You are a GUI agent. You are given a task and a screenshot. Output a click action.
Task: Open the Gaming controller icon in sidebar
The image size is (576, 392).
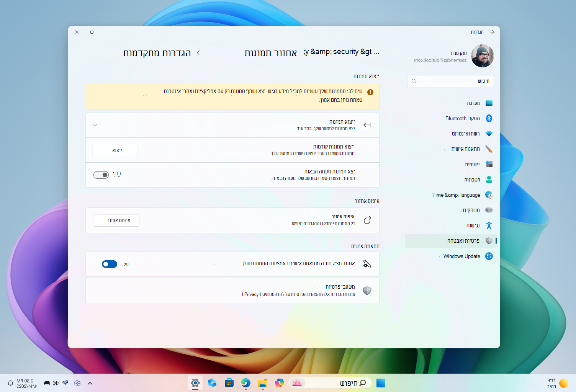[489, 210]
